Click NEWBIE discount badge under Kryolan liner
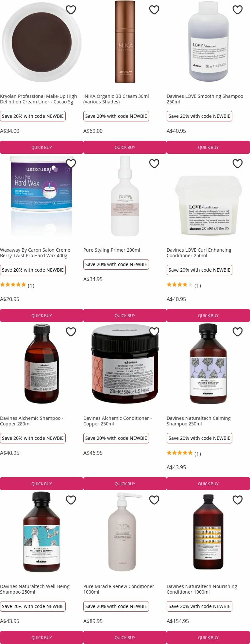 tap(33, 116)
